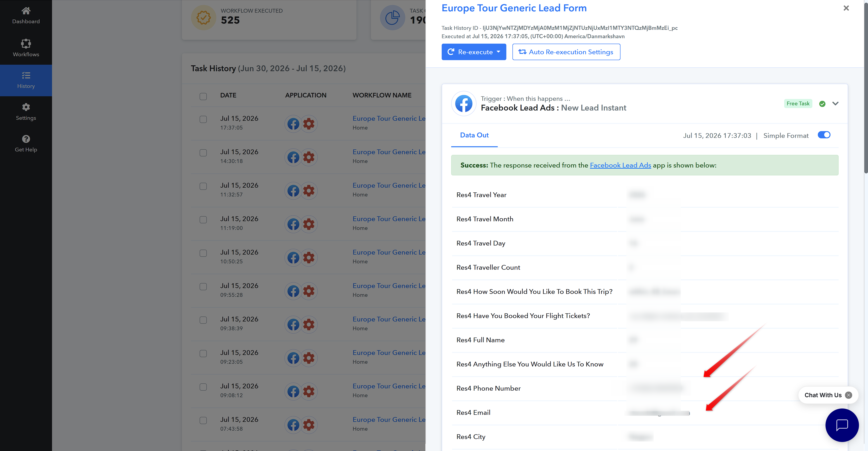Close the Europe Tour Generic Lead Form panel
868x451 pixels.
pos(846,8)
